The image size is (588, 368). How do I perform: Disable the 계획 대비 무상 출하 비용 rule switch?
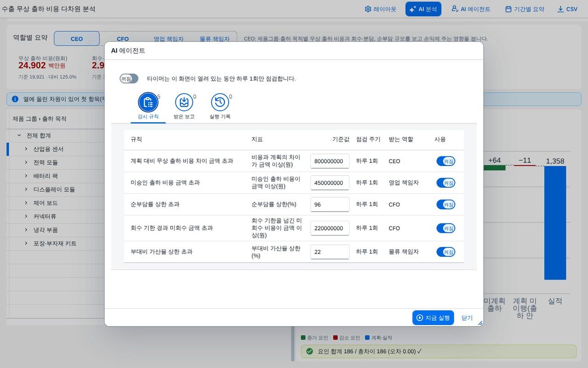(x=446, y=161)
